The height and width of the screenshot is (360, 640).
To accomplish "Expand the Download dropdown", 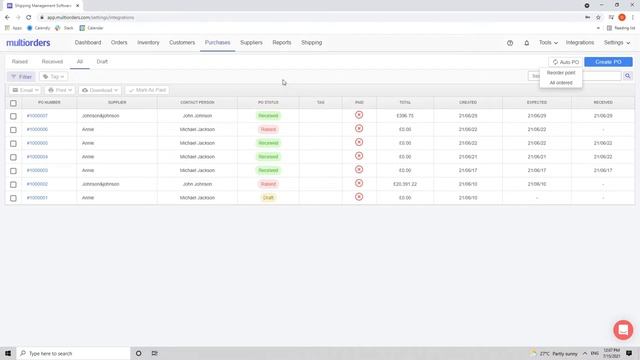I will (100, 90).
